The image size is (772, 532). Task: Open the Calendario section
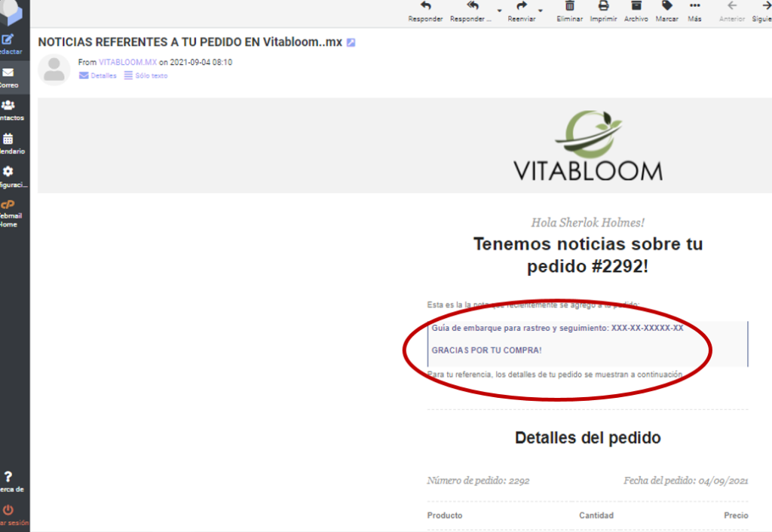(x=12, y=144)
